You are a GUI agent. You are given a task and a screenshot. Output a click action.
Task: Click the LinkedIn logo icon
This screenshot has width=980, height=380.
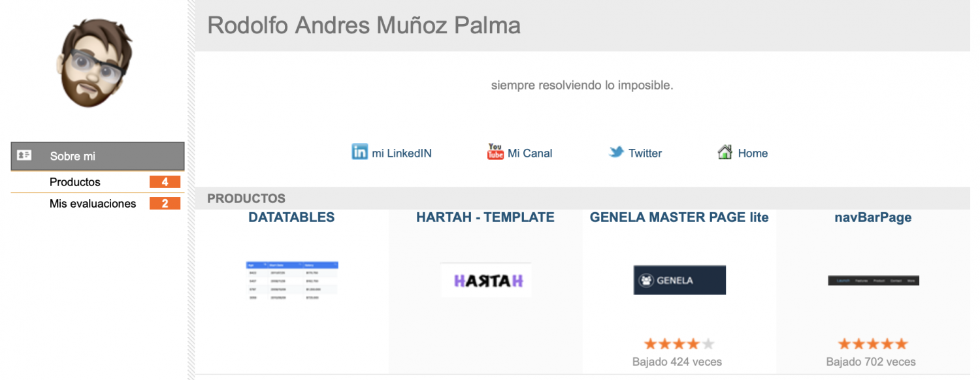tap(359, 152)
